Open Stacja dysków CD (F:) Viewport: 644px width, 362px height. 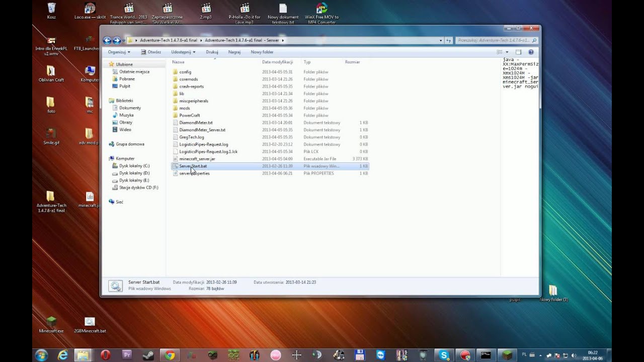point(138,188)
